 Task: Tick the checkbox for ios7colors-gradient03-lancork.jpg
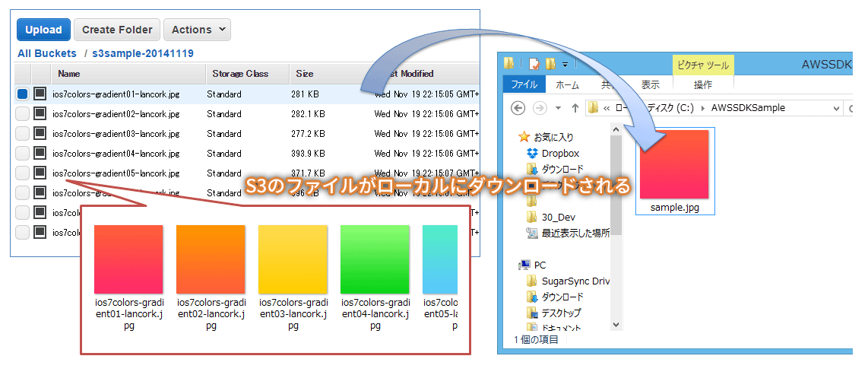click(x=22, y=133)
